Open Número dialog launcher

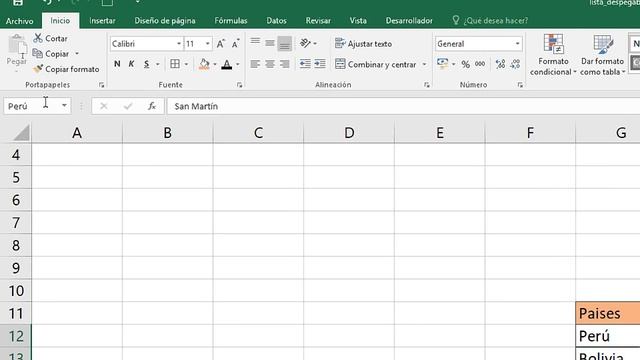click(x=520, y=85)
